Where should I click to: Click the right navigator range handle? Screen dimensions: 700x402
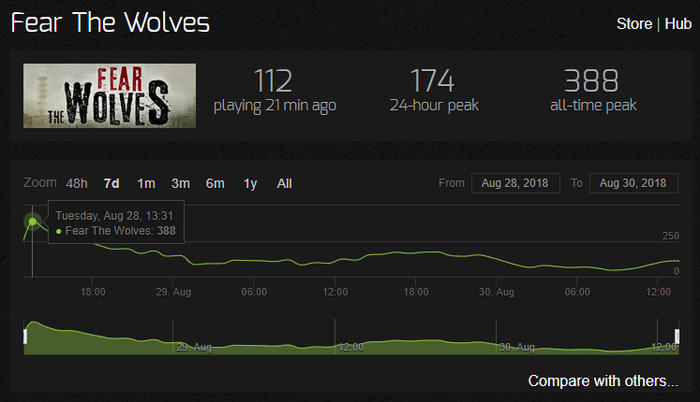677,336
